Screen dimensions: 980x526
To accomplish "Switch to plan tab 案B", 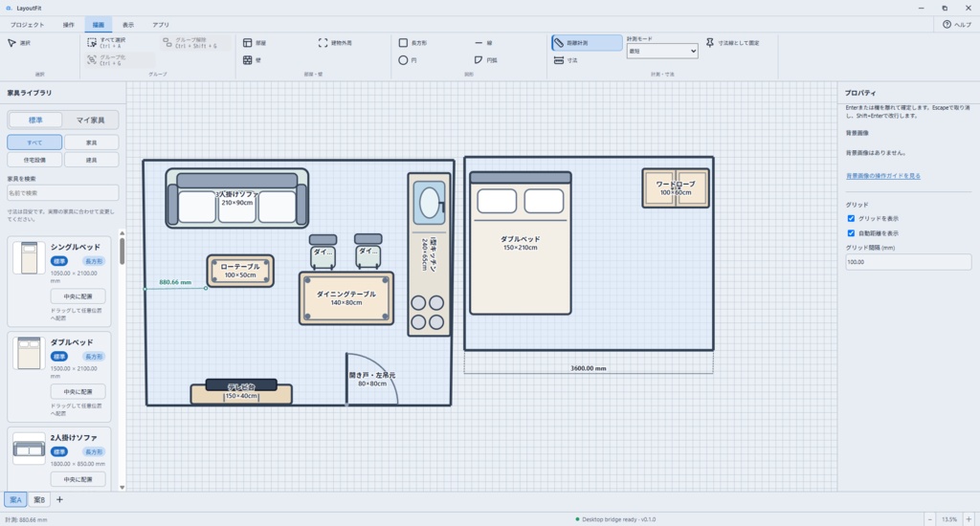I will pyautogui.click(x=39, y=500).
